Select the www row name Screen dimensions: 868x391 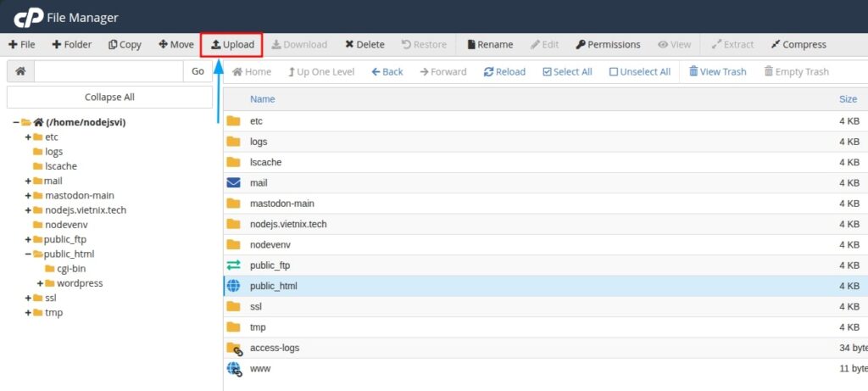tap(260, 368)
